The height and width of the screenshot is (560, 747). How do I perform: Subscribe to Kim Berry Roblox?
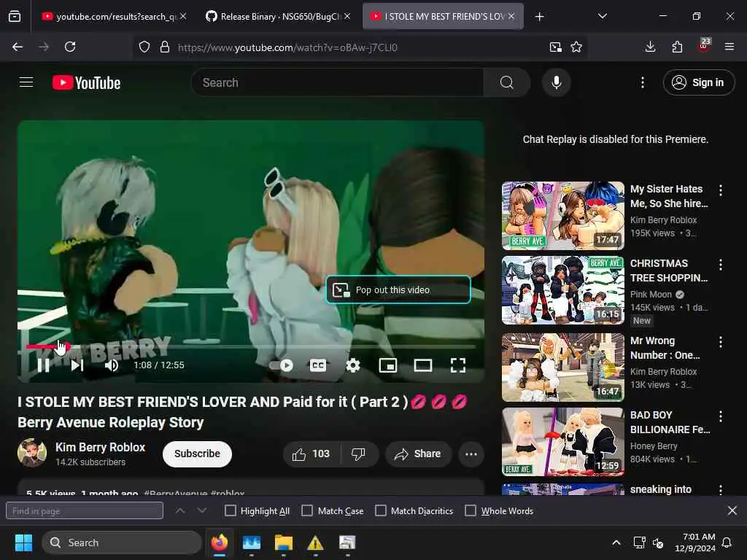click(197, 454)
